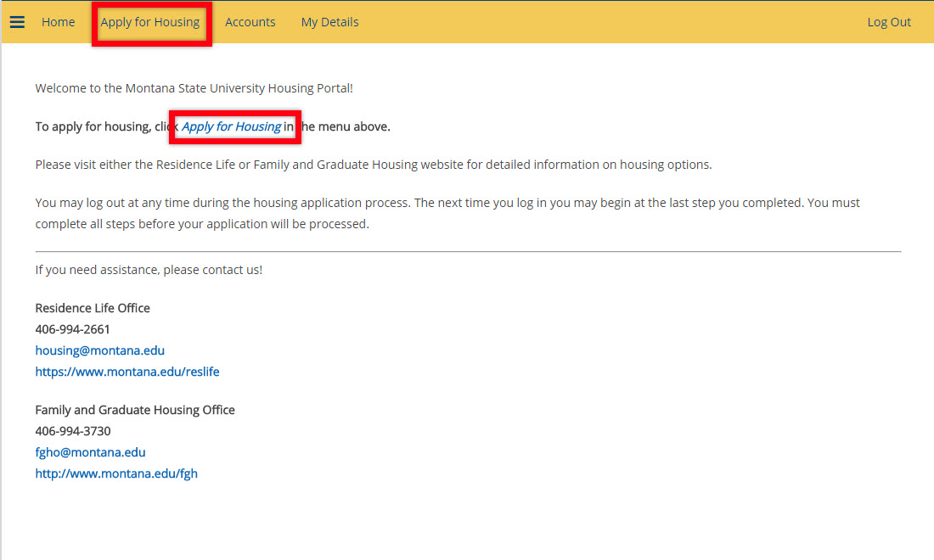Open the hamburger menu icon
The image size is (934, 560).
coord(17,22)
